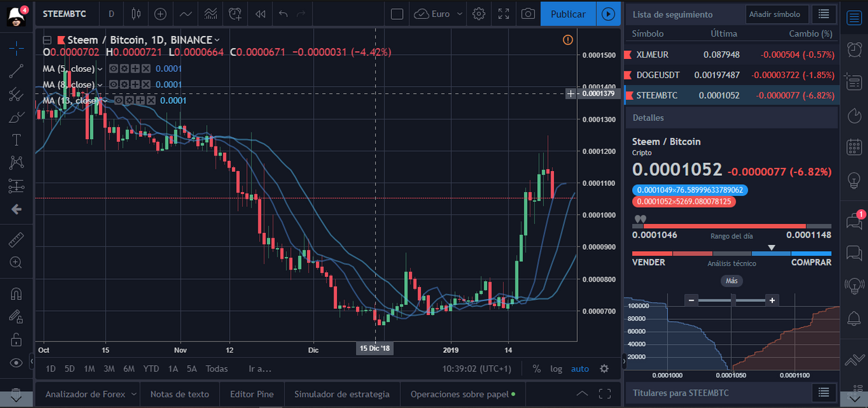Toggle log scale on price axis

click(x=556, y=369)
